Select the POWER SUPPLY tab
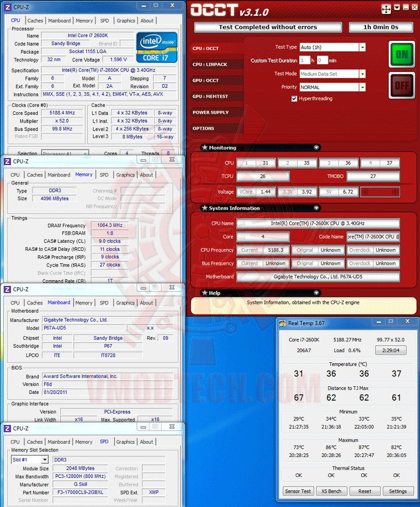The height and width of the screenshot is (507, 420). [216, 113]
